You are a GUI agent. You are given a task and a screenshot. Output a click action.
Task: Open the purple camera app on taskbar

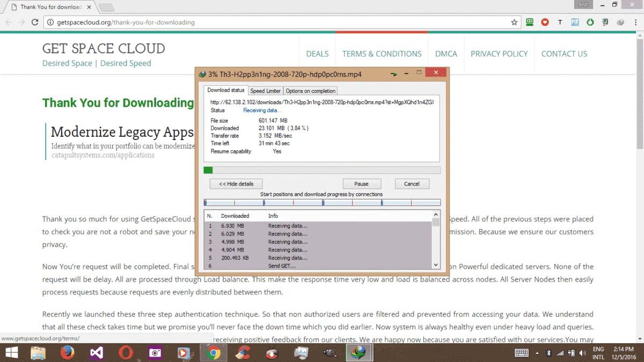(x=155, y=353)
